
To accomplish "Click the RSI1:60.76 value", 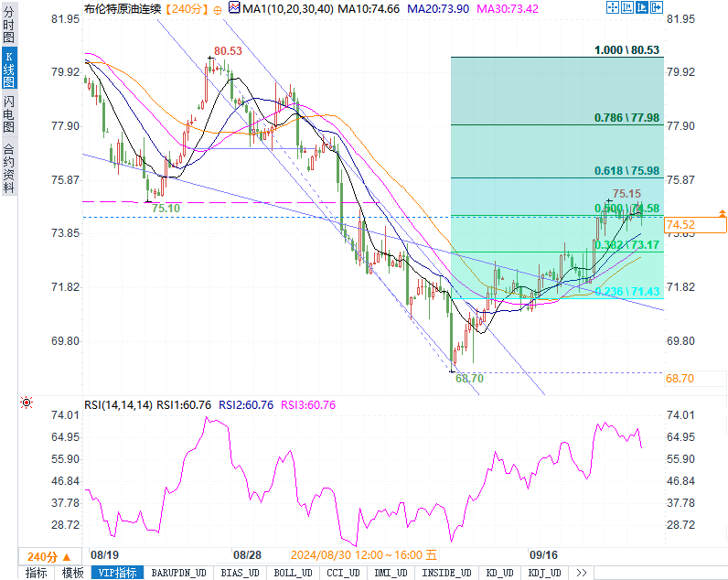I will pyautogui.click(x=184, y=405).
